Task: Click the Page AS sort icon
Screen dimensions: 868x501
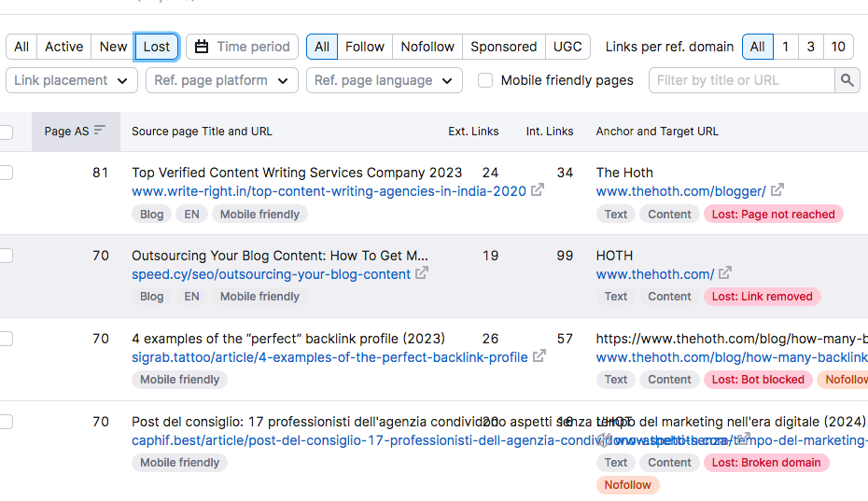Action: pyautogui.click(x=100, y=131)
